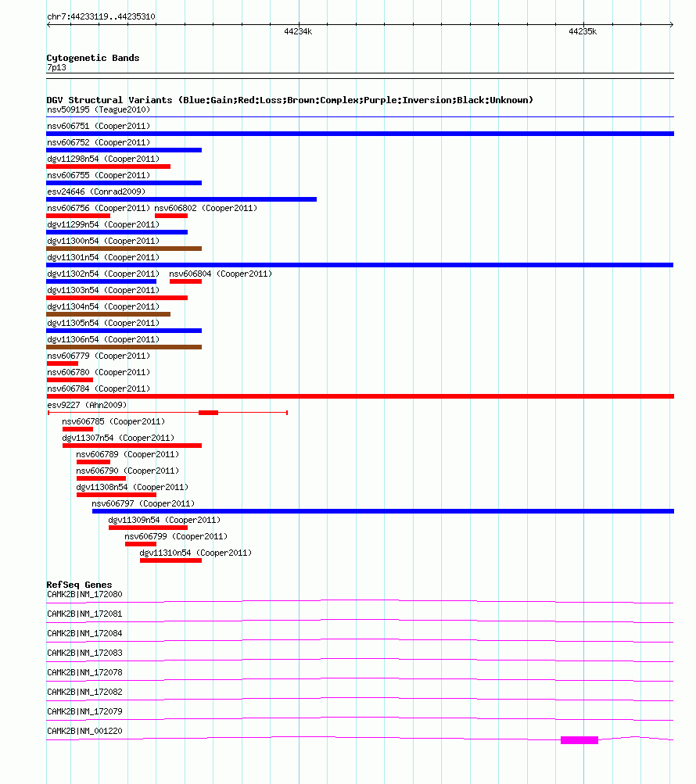The image size is (696, 784).
Task: Click the magenta exon block on CAMK2B NM_001220
Action: (x=579, y=740)
